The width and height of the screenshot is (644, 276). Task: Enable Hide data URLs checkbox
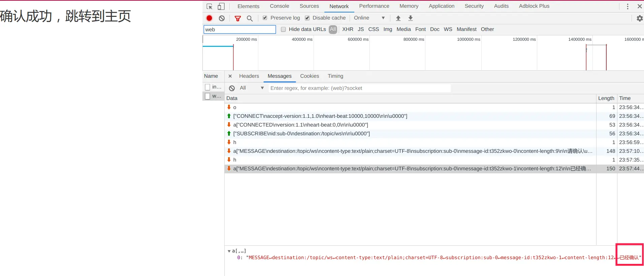coord(283,29)
